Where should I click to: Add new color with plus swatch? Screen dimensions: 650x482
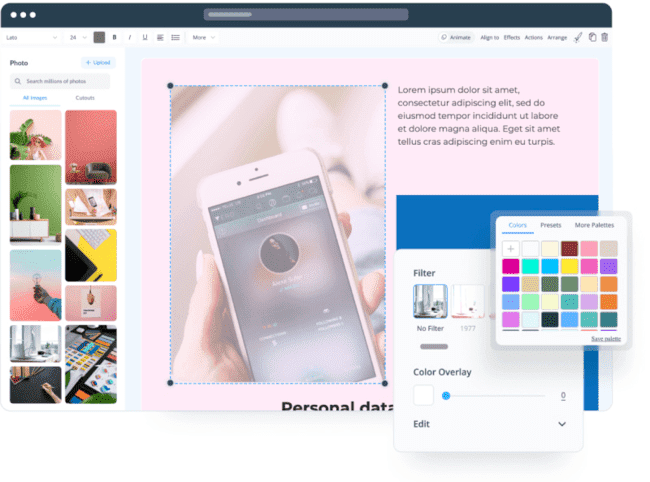click(x=510, y=249)
